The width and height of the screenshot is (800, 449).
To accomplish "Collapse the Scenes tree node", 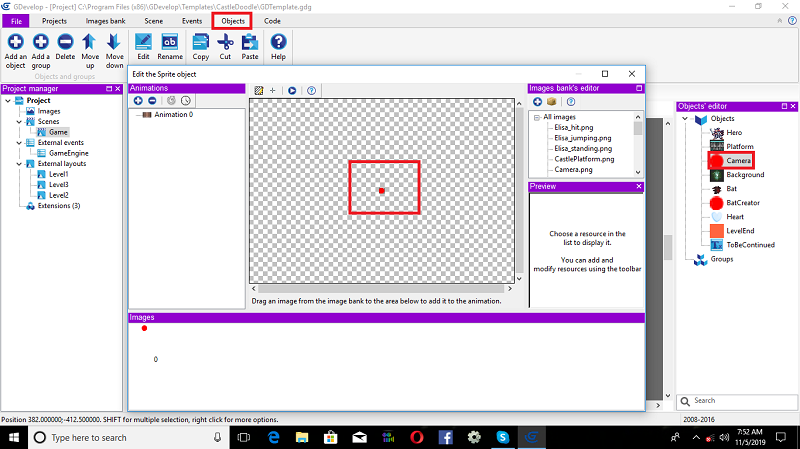I will click(19, 121).
